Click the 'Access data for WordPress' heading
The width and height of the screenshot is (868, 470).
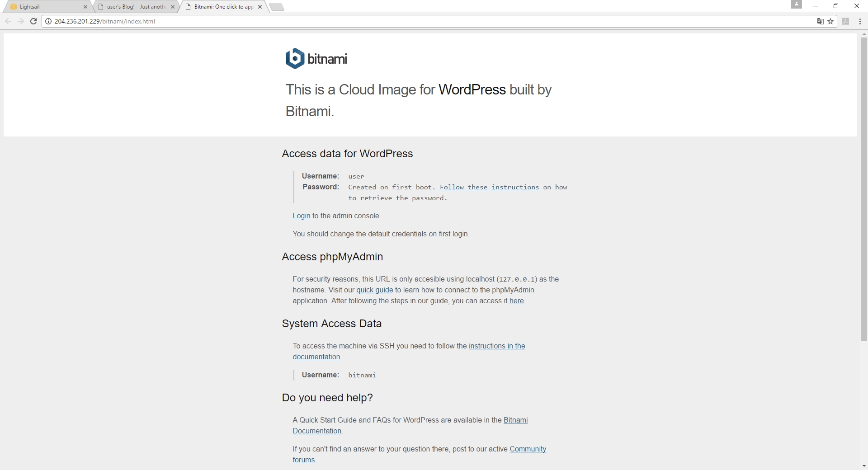pyautogui.click(x=347, y=154)
